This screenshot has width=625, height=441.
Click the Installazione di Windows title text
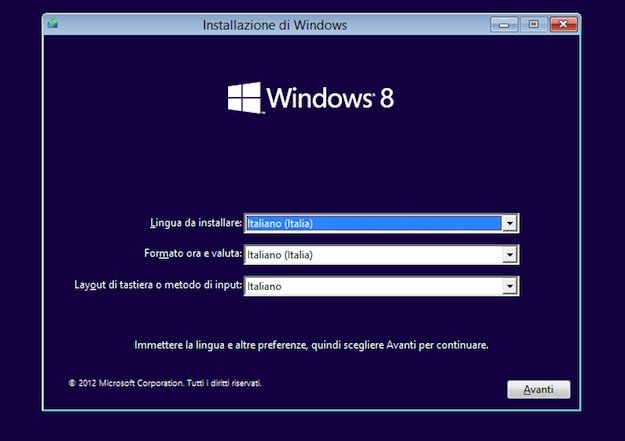tap(275, 25)
